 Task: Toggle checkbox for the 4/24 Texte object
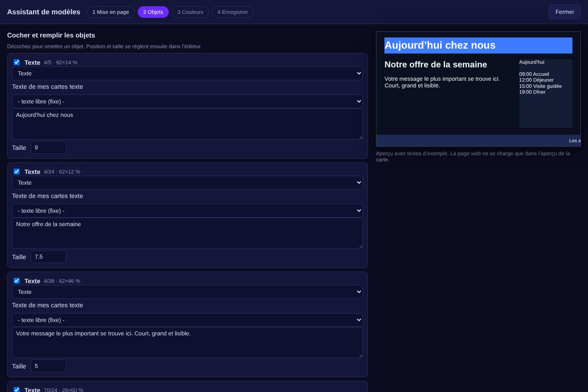pos(16,172)
